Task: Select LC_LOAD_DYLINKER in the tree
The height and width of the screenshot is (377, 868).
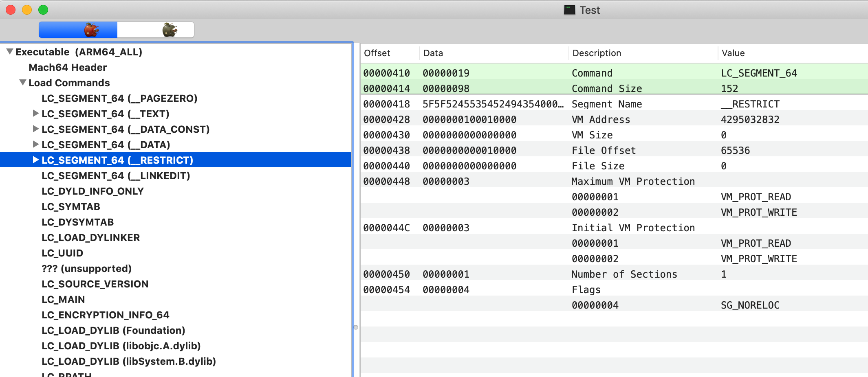Action: click(91, 238)
